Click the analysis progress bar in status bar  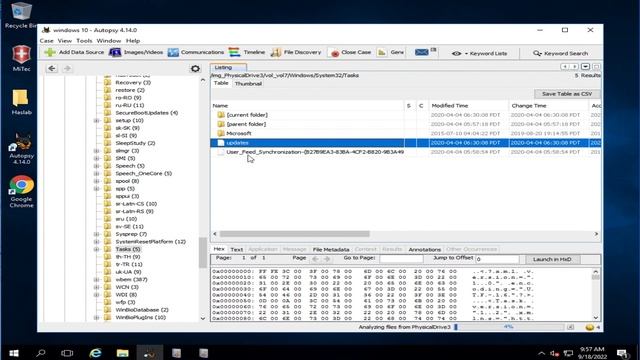[x=509, y=327]
